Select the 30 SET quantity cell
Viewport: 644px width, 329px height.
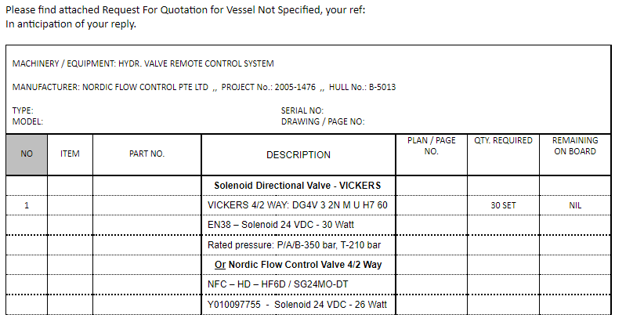(503, 205)
